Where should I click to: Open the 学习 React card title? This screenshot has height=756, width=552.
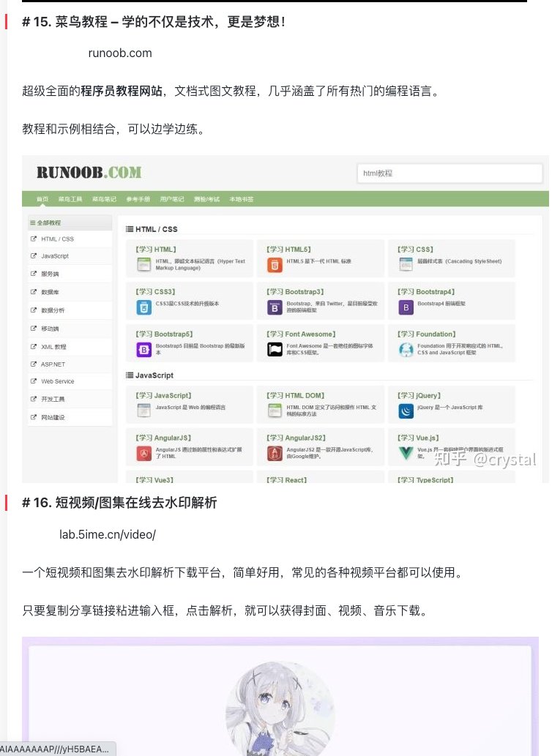286,480
